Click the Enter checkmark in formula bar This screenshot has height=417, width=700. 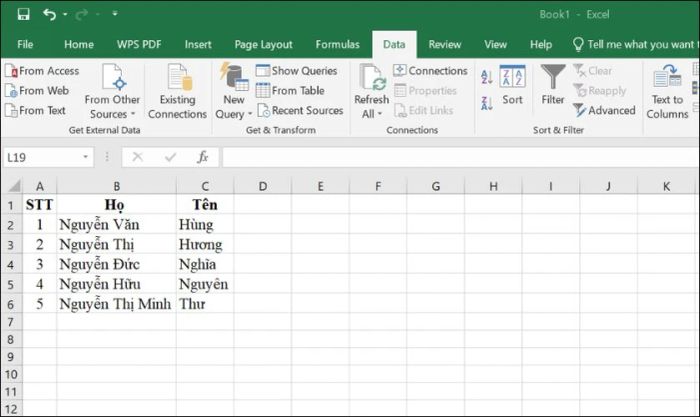[x=170, y=157]
